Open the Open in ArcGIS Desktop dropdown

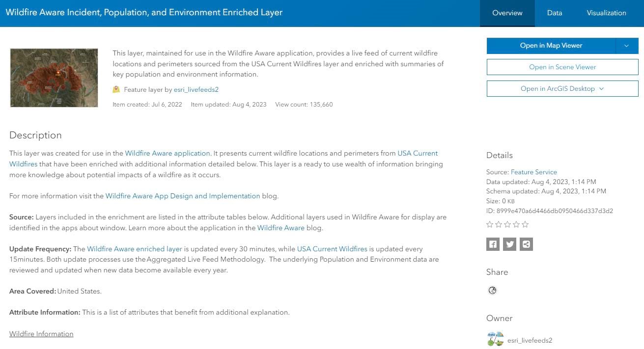pyautogui.click(x=562, y=89)
